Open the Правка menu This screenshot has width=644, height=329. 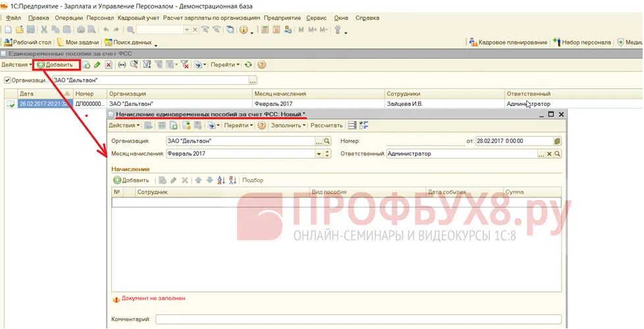[39, 18]
